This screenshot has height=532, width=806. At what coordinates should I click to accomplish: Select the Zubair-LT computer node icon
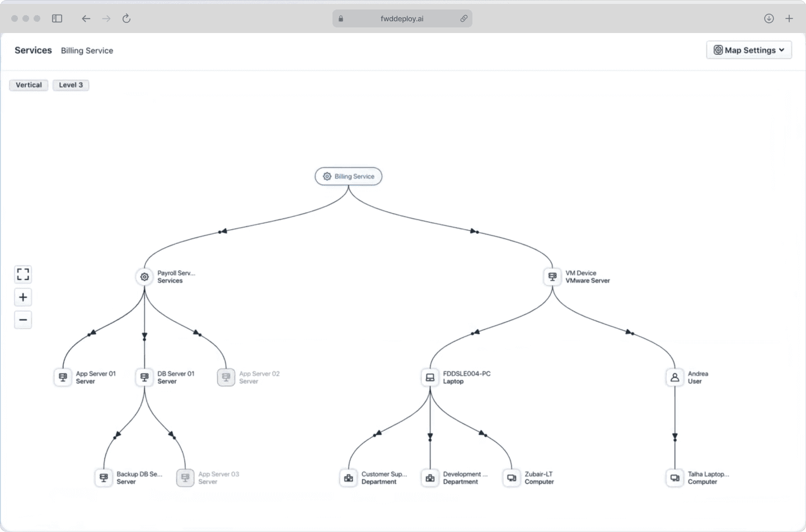pyautogui.click(x=512, y=478)
